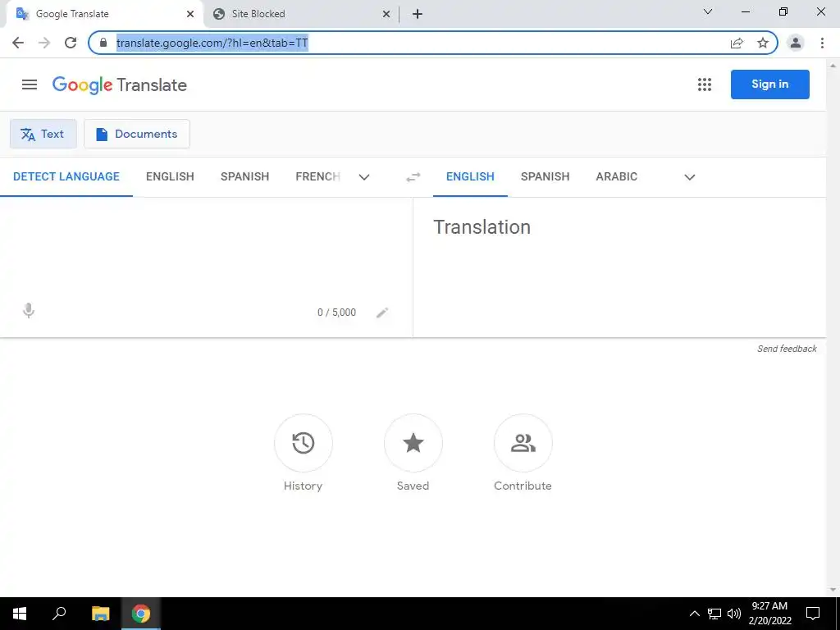Close the Google Translate tab
Screen dimensions: 840x630
pyautogui.click(x=190, y=14)
